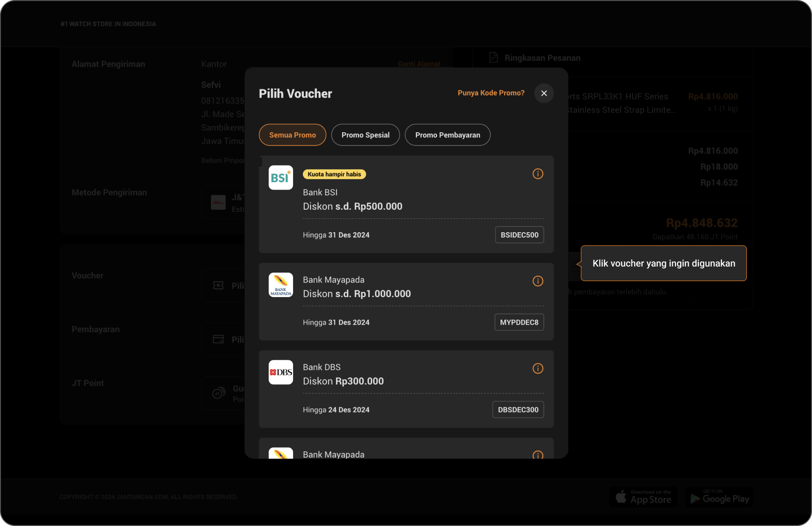Select voucher code MYPDDEC8
The width and height of the screenshot is (812, 526).
(519, 322)
